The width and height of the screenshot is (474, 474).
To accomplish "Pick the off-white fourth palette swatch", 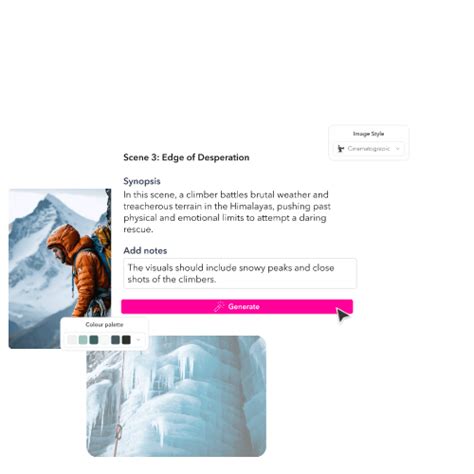I will (105, 340).
